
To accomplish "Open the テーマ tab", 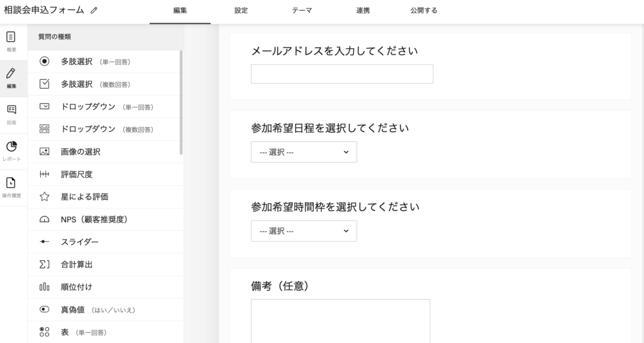I will click(x=302, y=11).
